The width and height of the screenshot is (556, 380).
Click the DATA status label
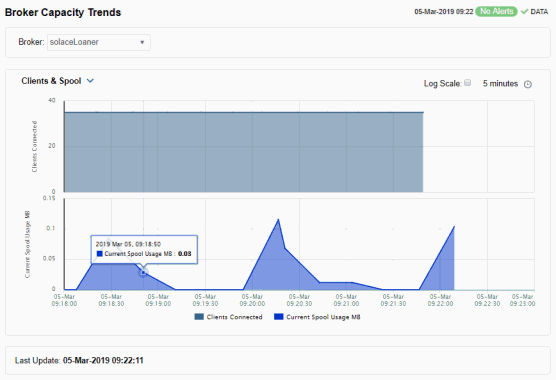539,12
